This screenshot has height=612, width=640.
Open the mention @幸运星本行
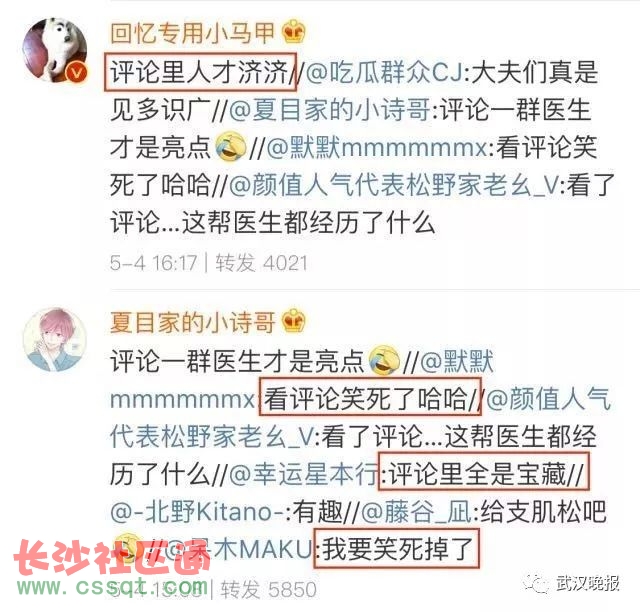point(303,474)
